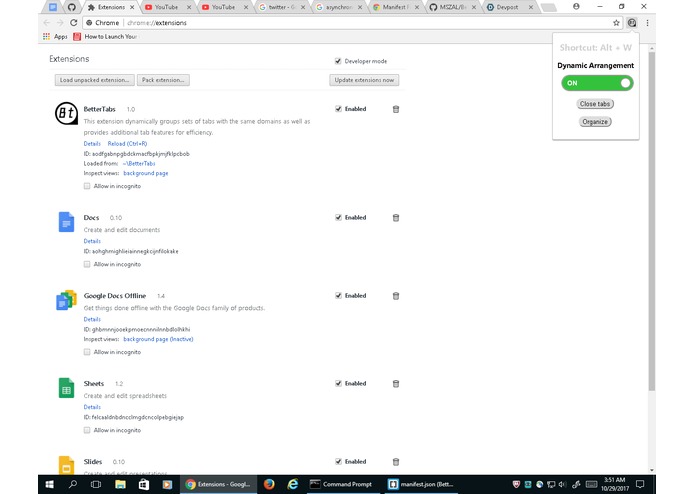Launch File Explorer from the taskbar
The height and width of the screenshot is (494, 695).
pyautogui.click(x=120, y=484)
